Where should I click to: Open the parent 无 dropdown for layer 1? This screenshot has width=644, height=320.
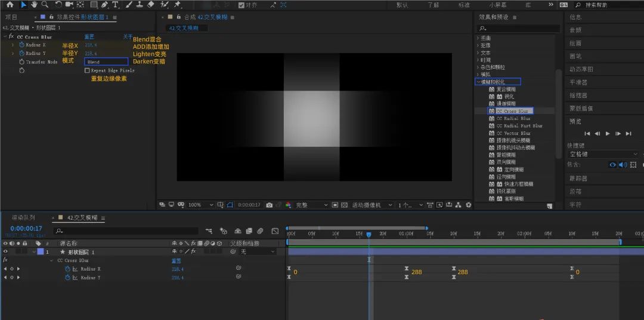tap(258, 252)
